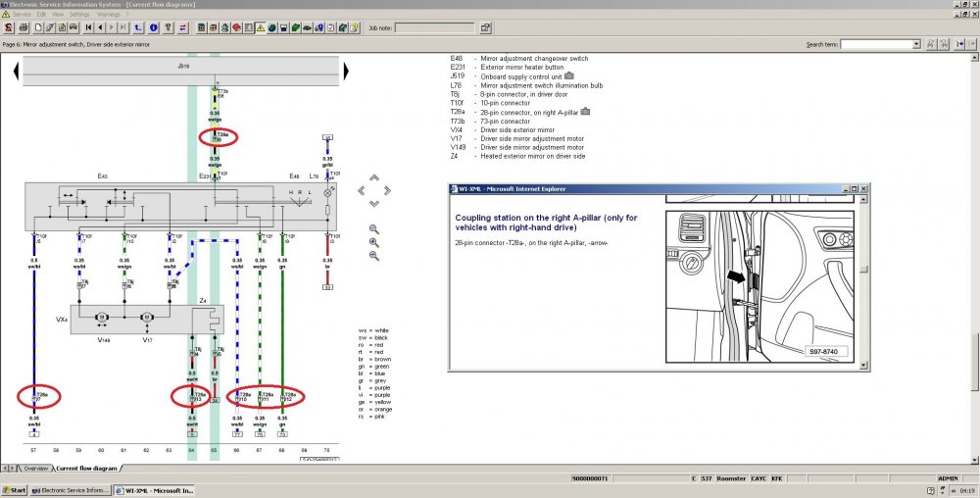980x498 pixels.
Task: Click the J519 component bar in diagram
Action: (181, 72)
